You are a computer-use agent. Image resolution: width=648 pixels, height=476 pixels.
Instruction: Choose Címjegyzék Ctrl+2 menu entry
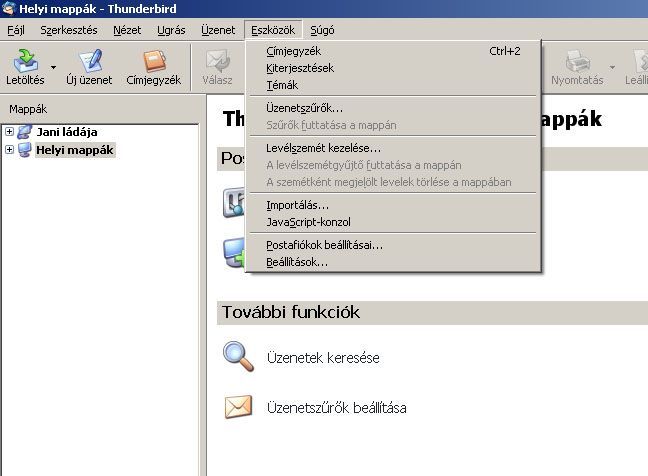[393, 51]
